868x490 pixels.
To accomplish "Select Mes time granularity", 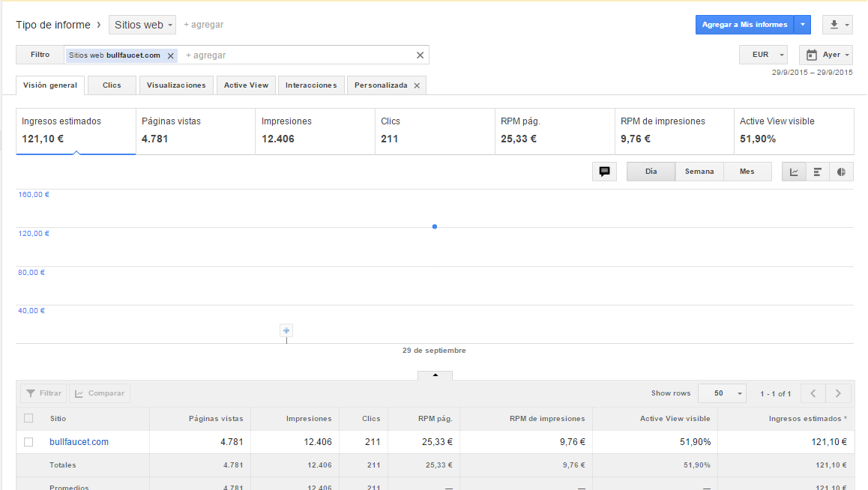I will click(747, 172).
